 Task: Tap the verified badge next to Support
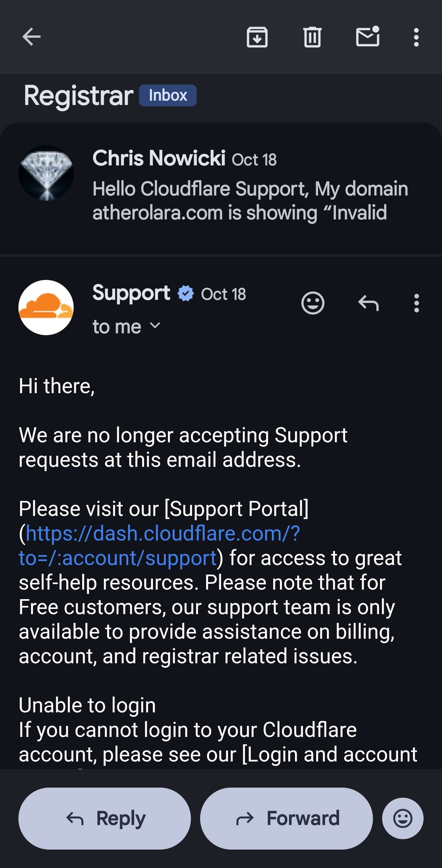click(x=184, y=293)
